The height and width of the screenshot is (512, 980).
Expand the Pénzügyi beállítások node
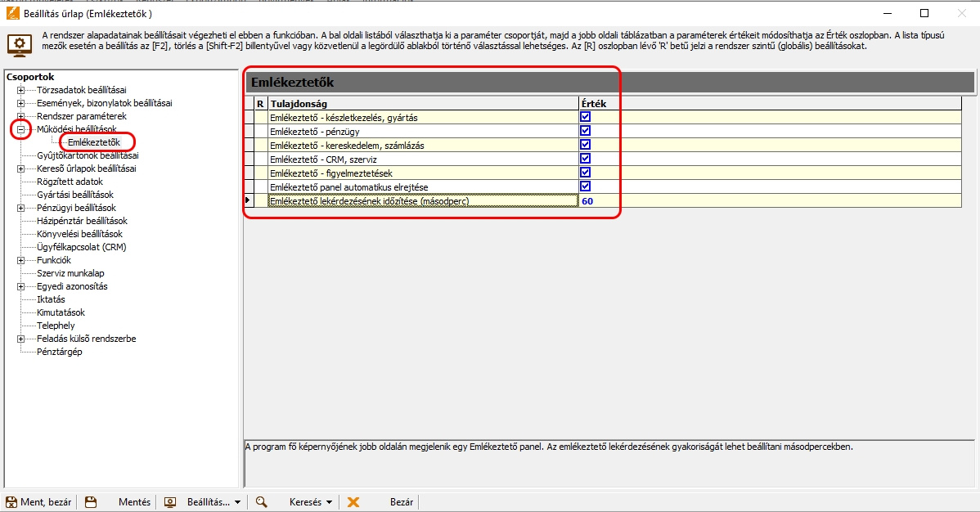click(x=20, y=208)
